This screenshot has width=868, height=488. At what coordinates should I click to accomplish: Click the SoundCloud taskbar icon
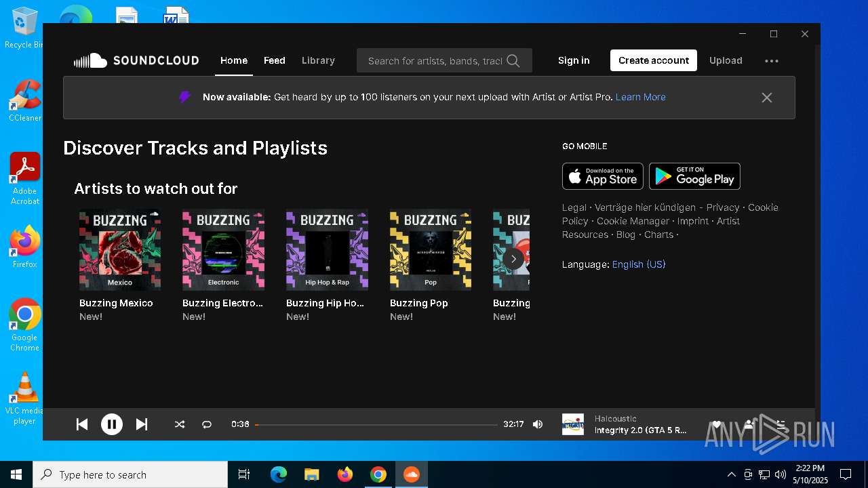coord(412,474)
